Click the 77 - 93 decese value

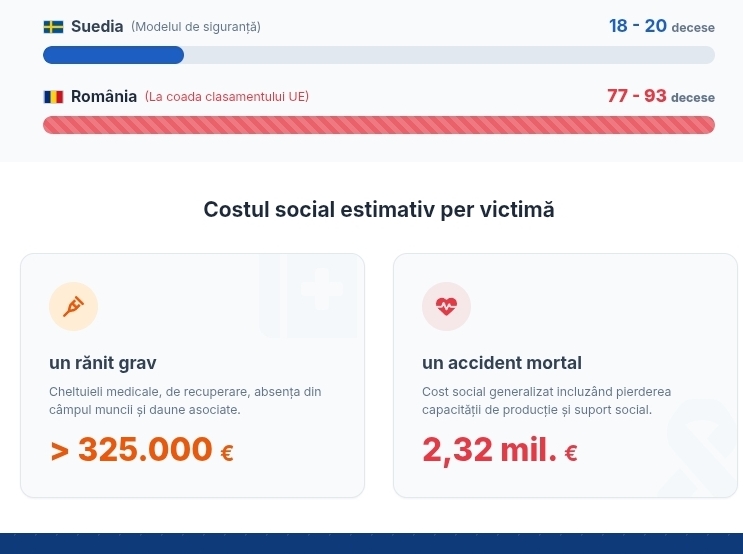(661, 96)
